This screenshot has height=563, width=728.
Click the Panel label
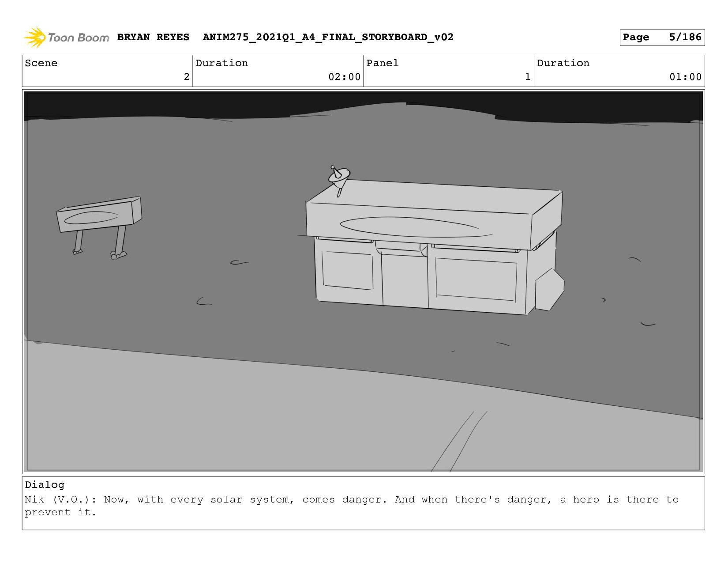coord(382,63)
